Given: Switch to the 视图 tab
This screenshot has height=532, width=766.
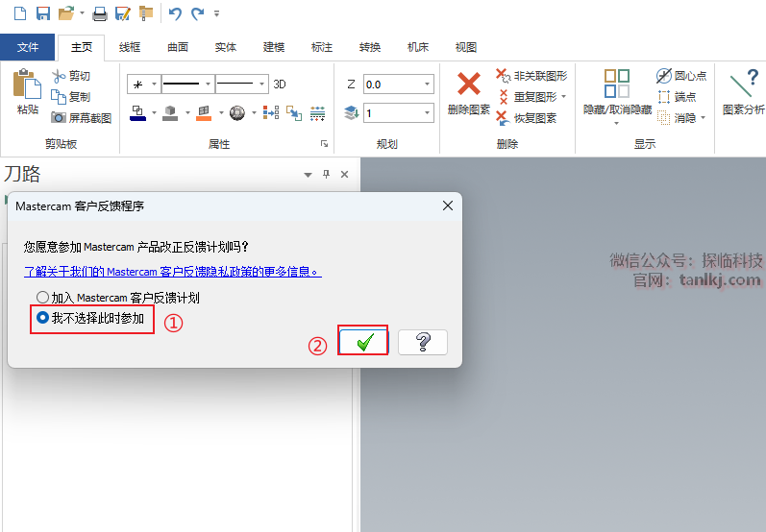Looking at the screenshot, I should [x=466, y=47].
